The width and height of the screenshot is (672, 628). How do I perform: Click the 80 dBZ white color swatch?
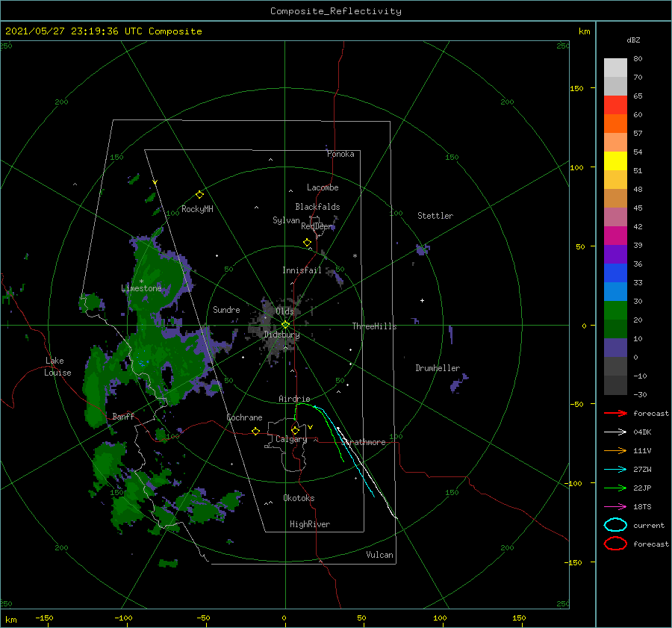tap(615, 68)
